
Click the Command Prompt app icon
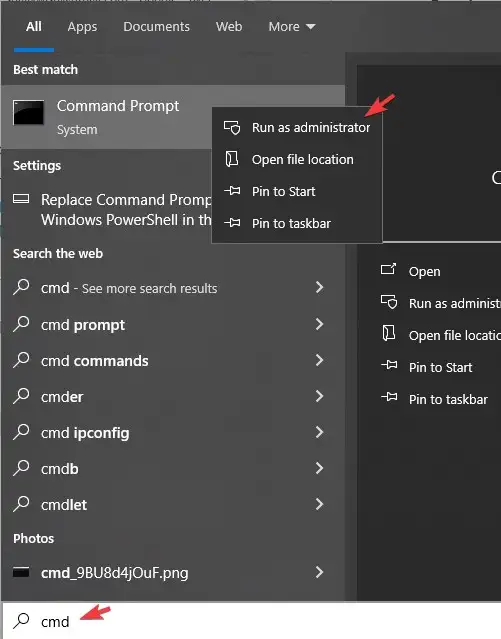click(29, 112)
